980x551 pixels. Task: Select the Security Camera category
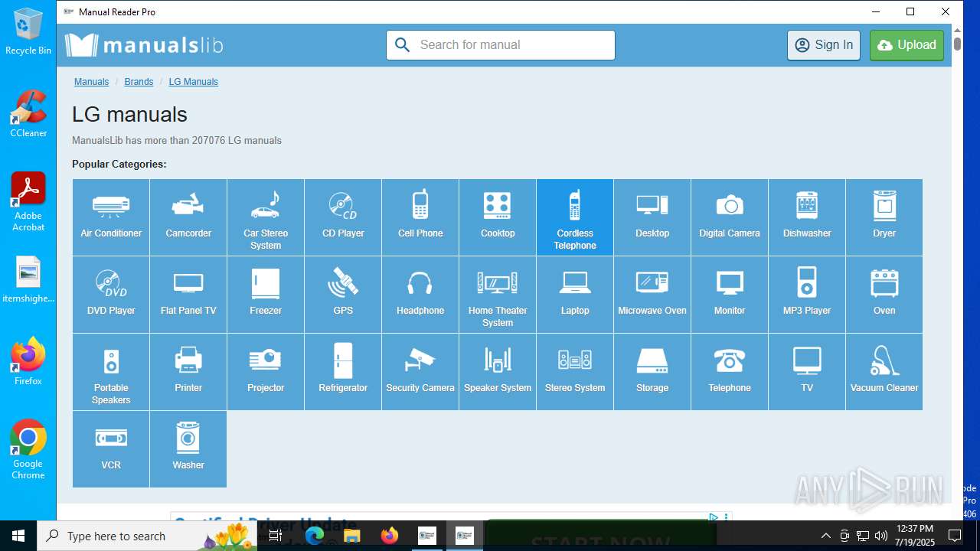[420, 372]
